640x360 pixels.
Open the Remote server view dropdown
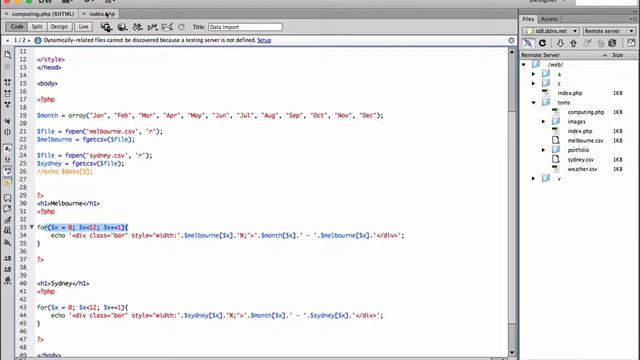609,31
